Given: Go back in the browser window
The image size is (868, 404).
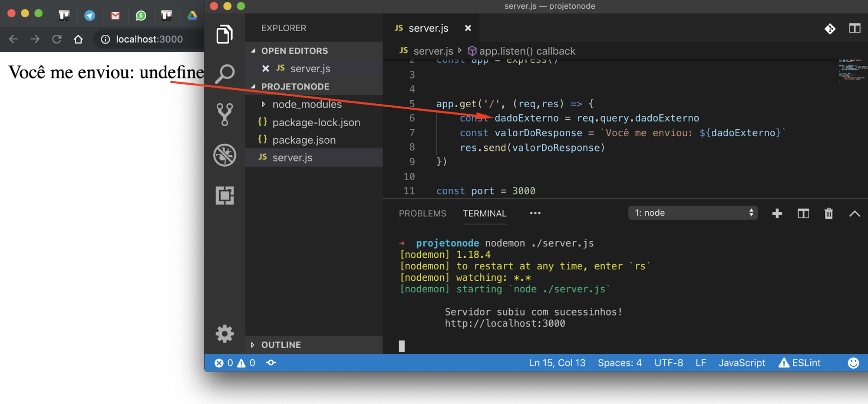Looking at the screenshot, I should pos(13,39).
